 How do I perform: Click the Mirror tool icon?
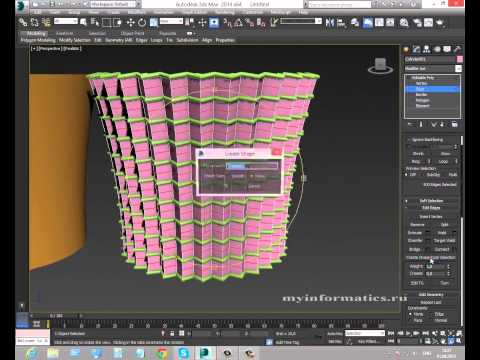click(x=330, y=22)
